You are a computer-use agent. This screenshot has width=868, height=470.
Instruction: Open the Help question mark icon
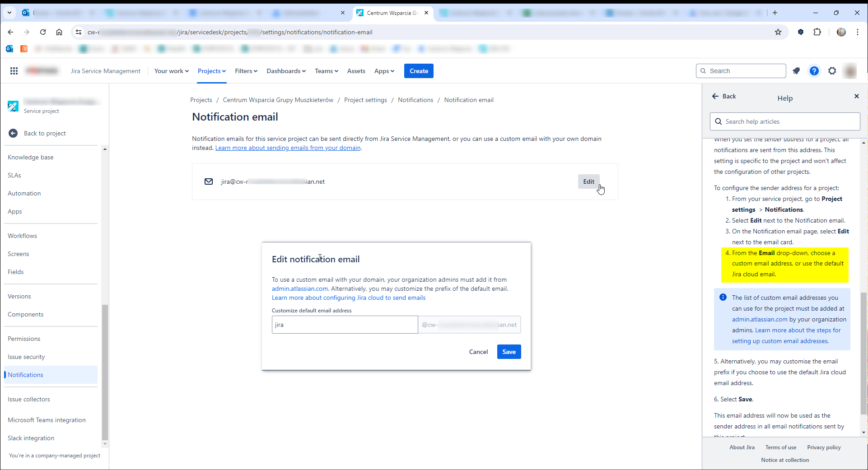tap(814, 71)
